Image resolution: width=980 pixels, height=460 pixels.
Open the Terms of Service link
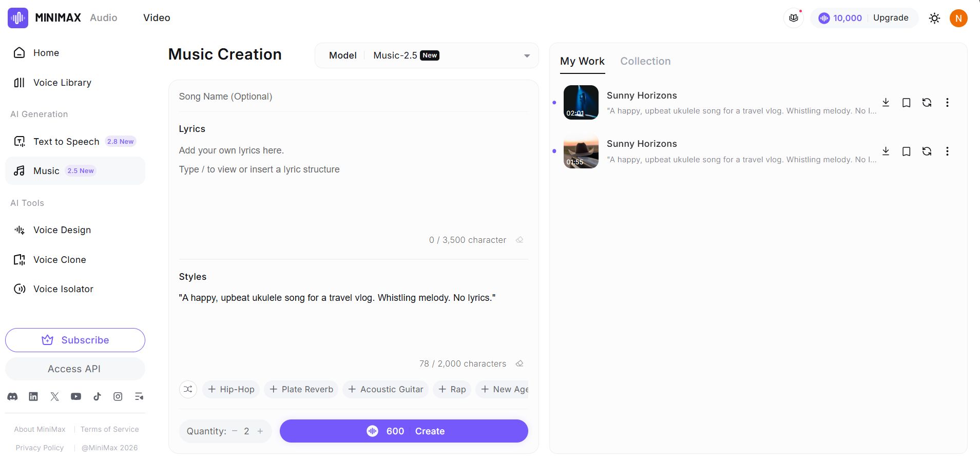[x=109, y=429]
